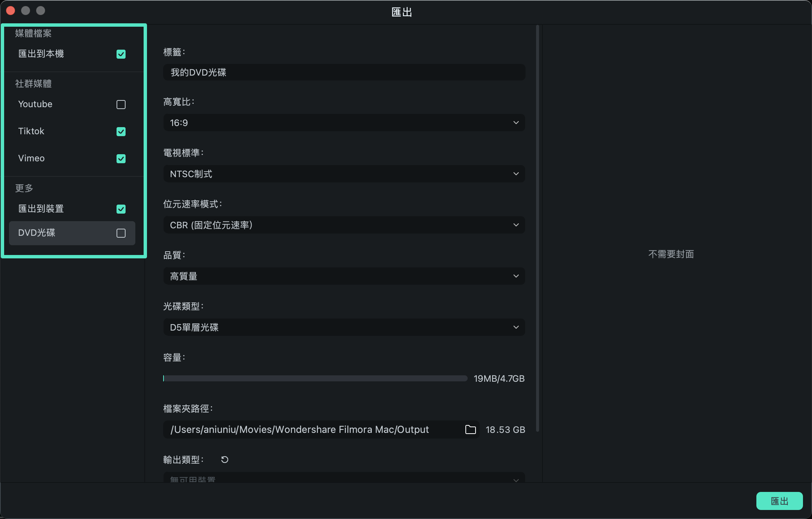812x519 pixels.
Task: Open the 高寬比 16:9 dropdown
Action: 344,123
